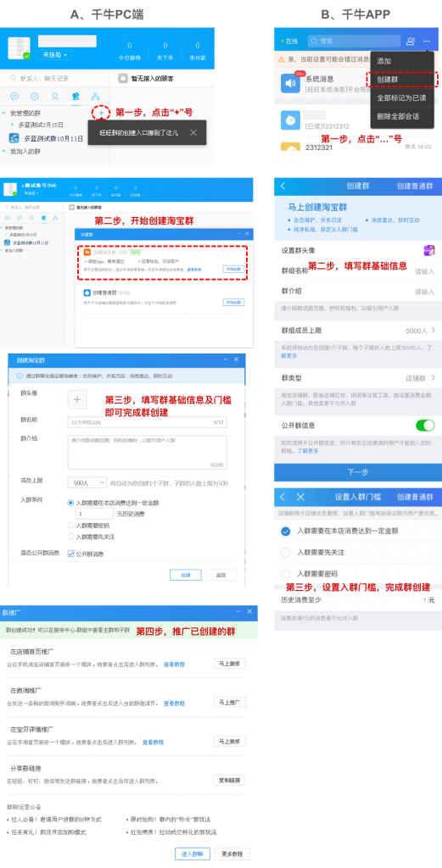Click the 创建 button in 创建淘宝群 dialog
442x868 pixels.
[x=186, y=575]
